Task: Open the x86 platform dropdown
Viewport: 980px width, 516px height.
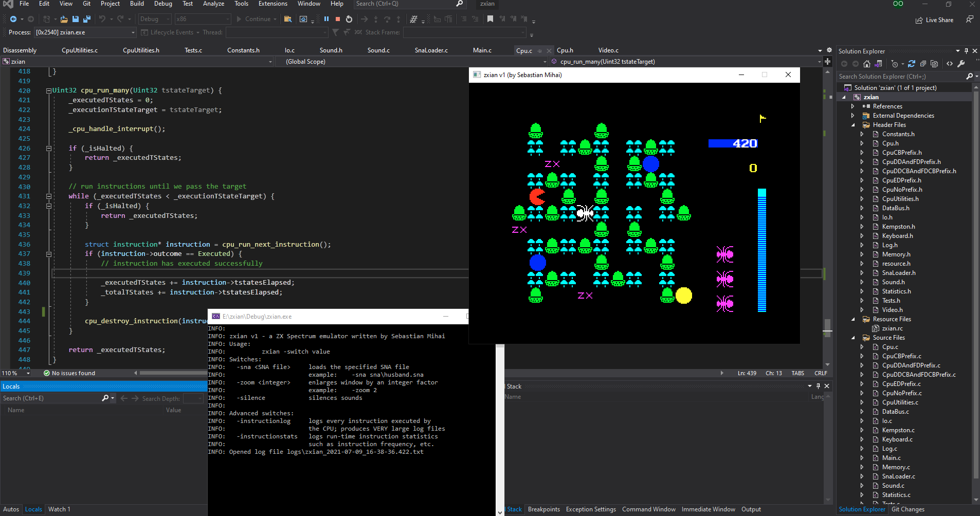Action: [x=203, y=19]
